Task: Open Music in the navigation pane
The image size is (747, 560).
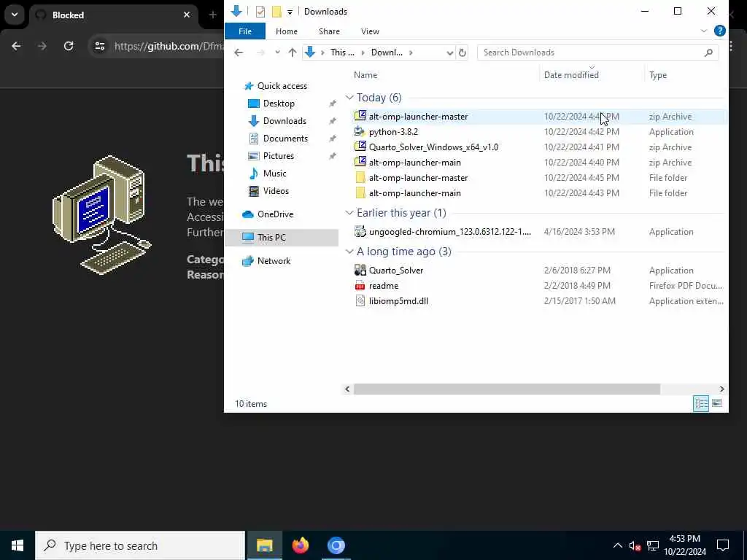Action: [x=274, y=174]
